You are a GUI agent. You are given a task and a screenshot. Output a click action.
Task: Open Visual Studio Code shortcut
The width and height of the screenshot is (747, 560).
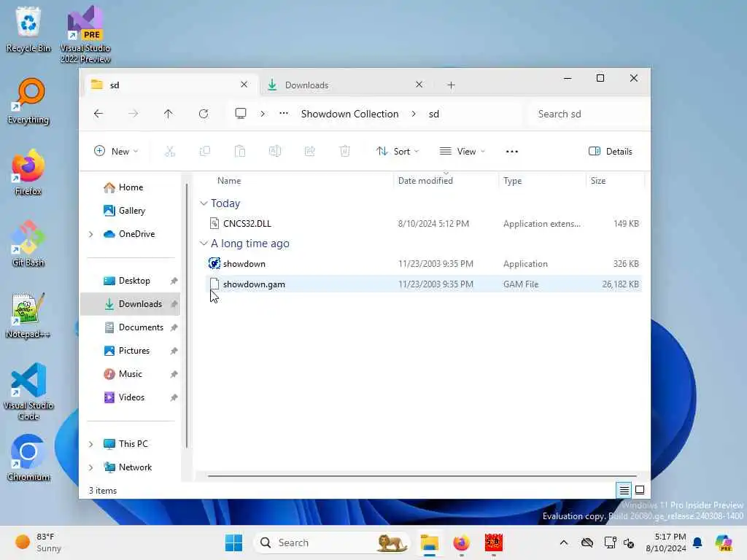[x=28, y=392]
